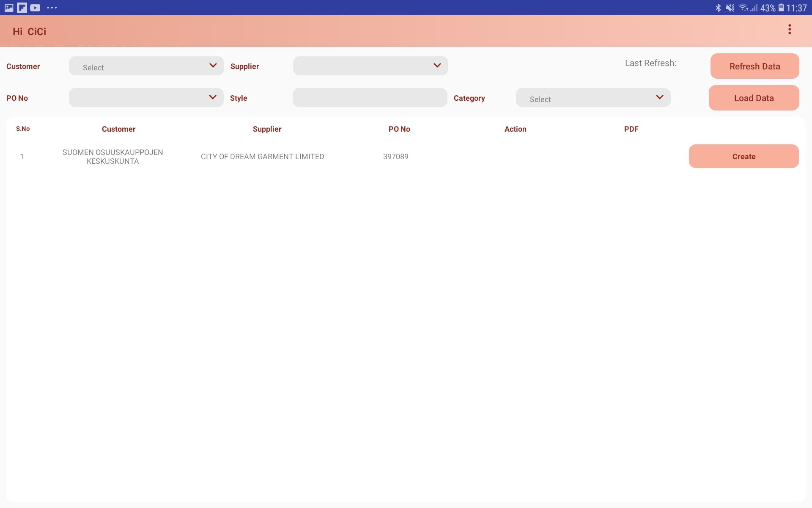Click the Category filter label

469,98
